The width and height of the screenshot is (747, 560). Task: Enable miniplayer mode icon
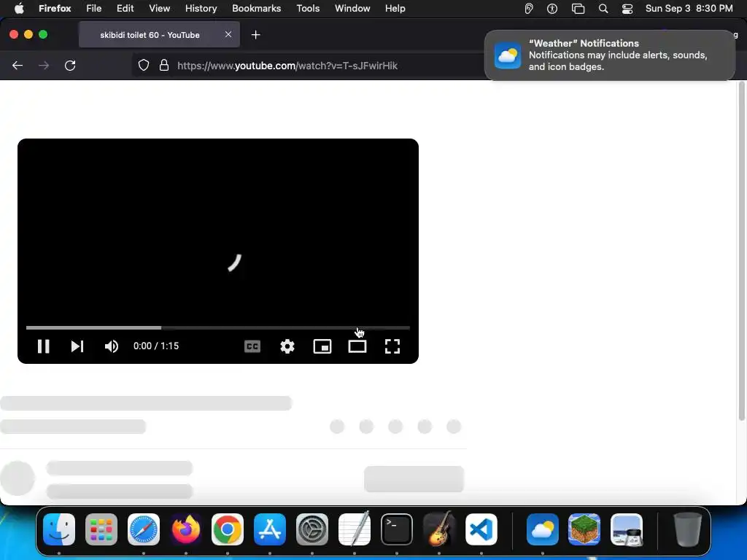click(x=322, y=346)
